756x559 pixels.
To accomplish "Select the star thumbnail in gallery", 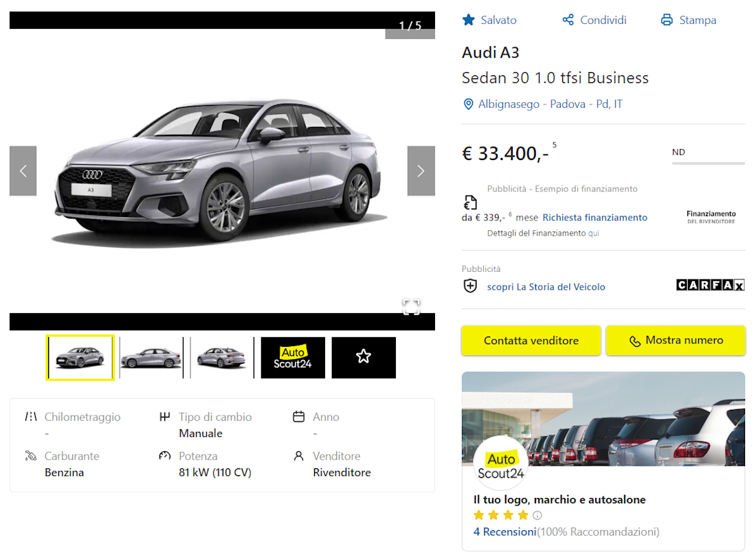I will click(x=364, y=358).
